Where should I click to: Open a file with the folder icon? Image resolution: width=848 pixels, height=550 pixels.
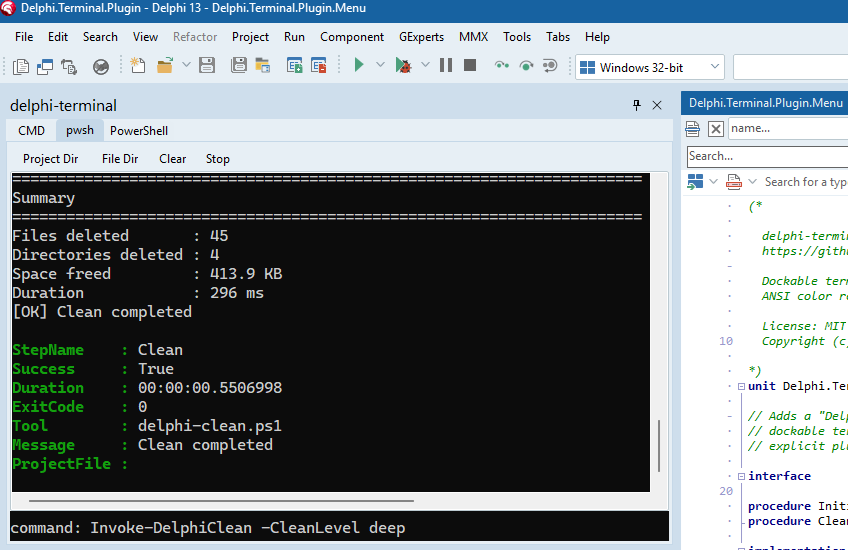point(164,65)
